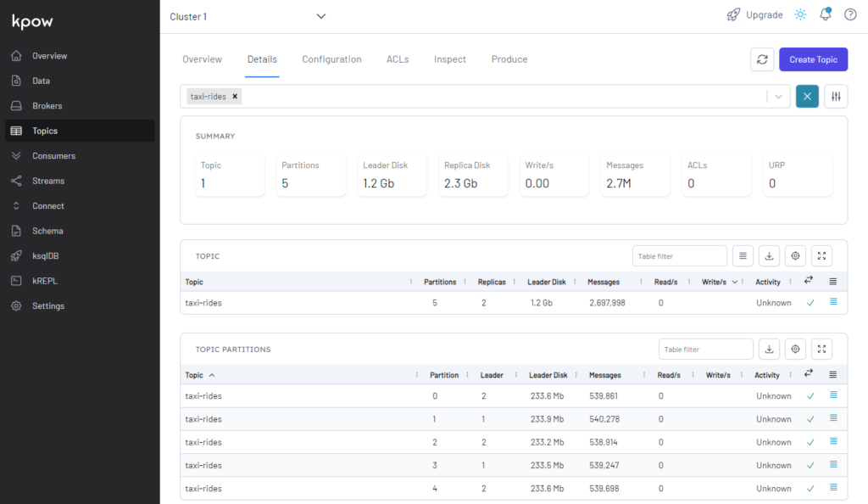Open the row actions menu for partition 0
The width and height of the screenshot is (868, 504).
[832, 395]
